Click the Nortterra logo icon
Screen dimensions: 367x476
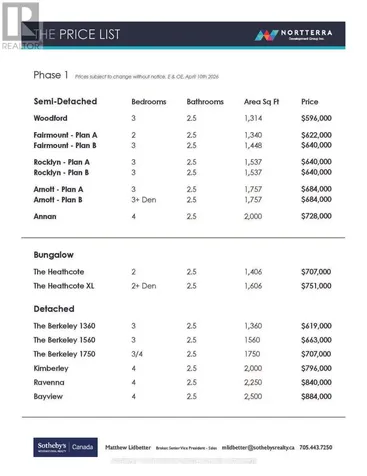pyautogui.click(x=266, y=35)
